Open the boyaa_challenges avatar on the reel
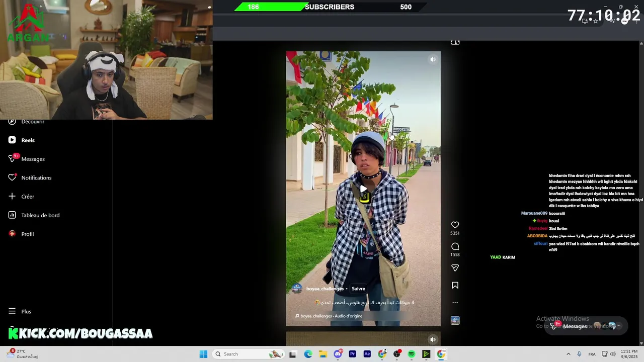 coord(297,289)
